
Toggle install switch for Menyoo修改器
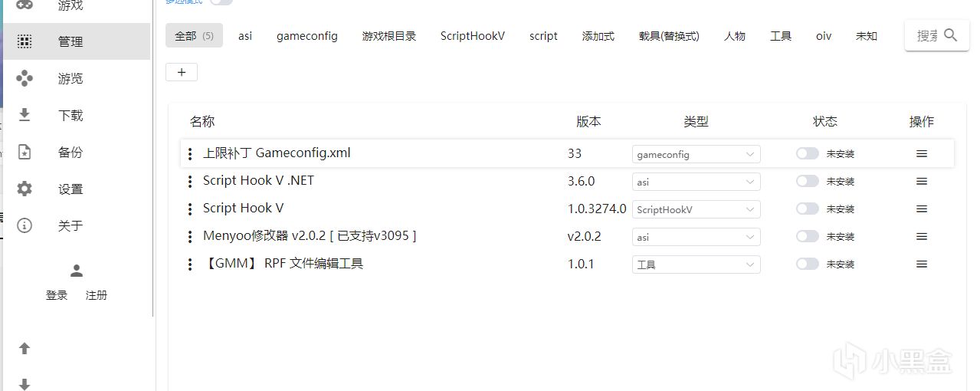click(x=808, y=236)
